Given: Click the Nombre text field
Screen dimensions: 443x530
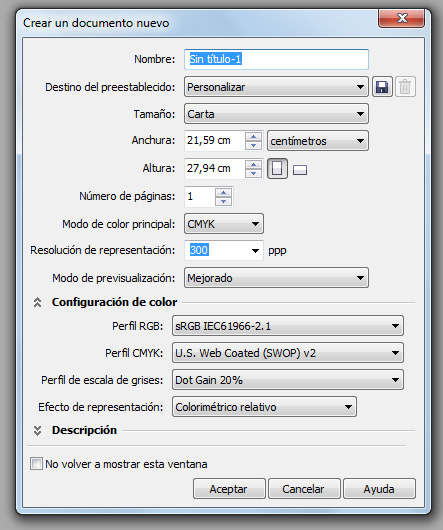Looking at the screenshot, I should (276, 59).
